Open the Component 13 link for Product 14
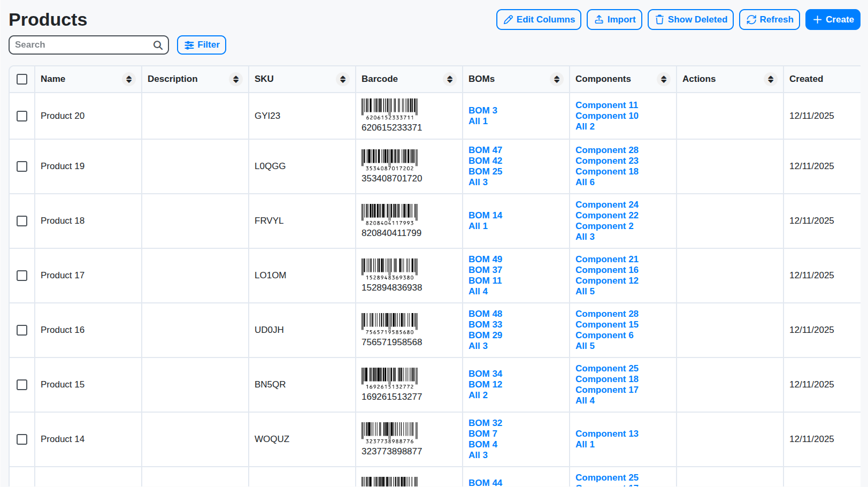868x487 pixels. 606,433
